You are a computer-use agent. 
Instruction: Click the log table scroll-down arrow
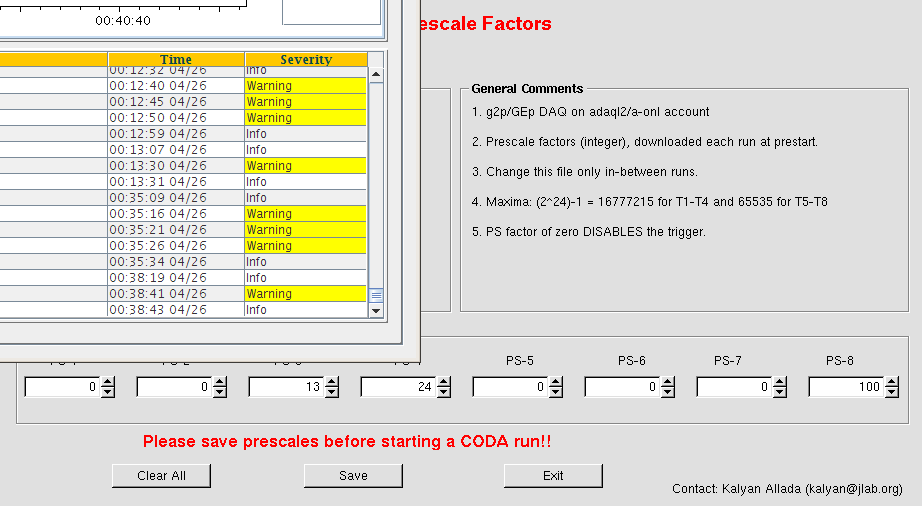click(376, 310)
